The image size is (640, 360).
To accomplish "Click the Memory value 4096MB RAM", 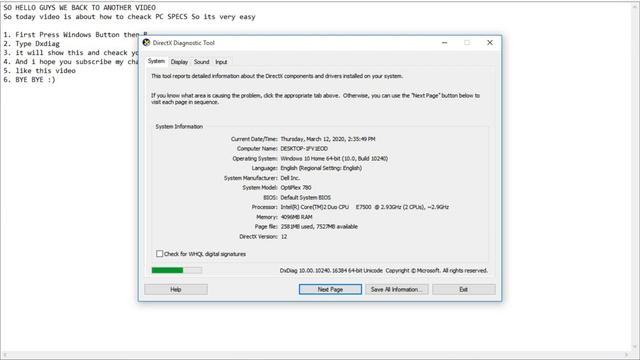I will pos(296,217).
